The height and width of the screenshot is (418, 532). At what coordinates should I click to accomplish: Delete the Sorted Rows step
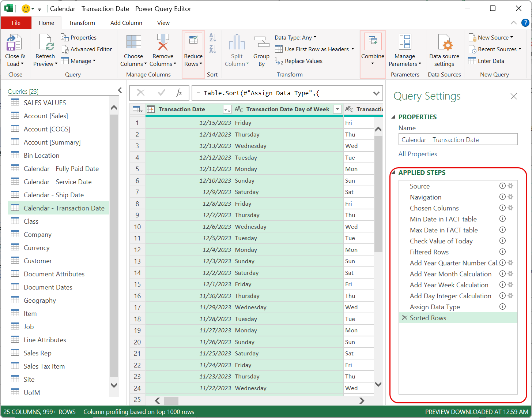point(405,318)
